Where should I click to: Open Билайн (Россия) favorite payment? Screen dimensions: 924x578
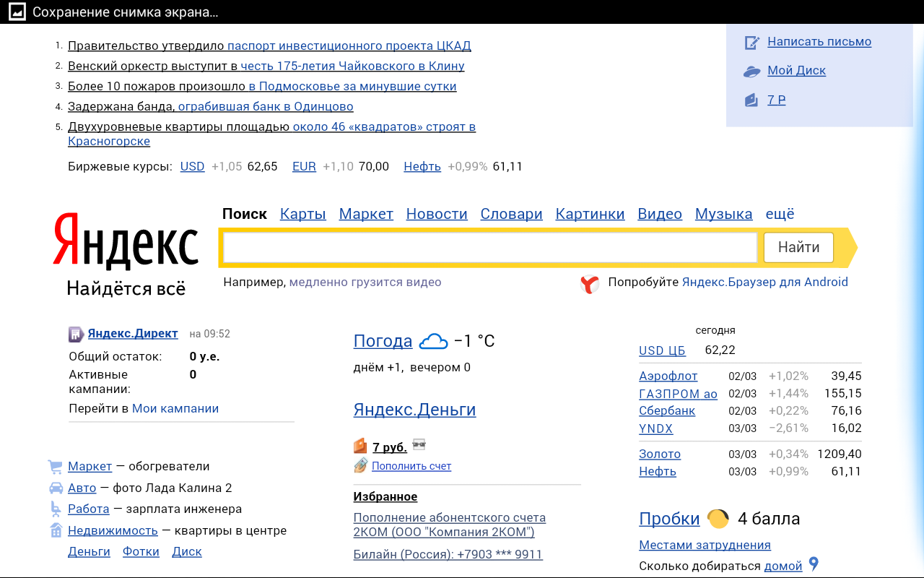coord(448,554)
